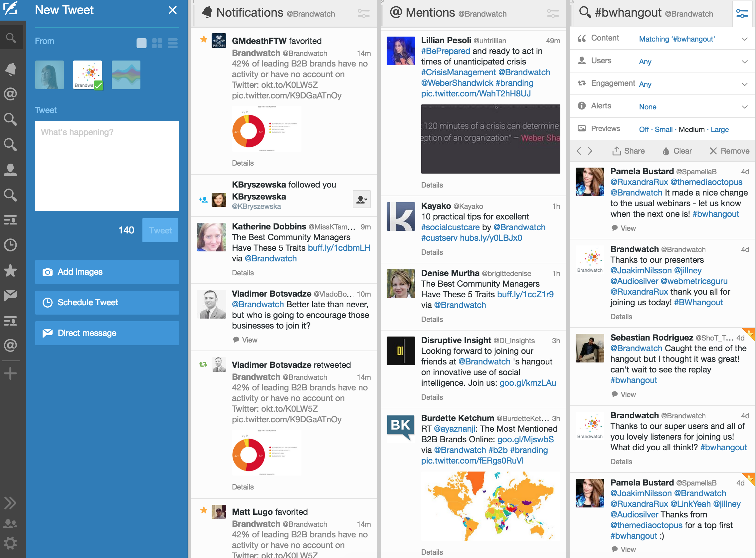
Task: Click the quote icon next to Content
Action: (582, 38)
